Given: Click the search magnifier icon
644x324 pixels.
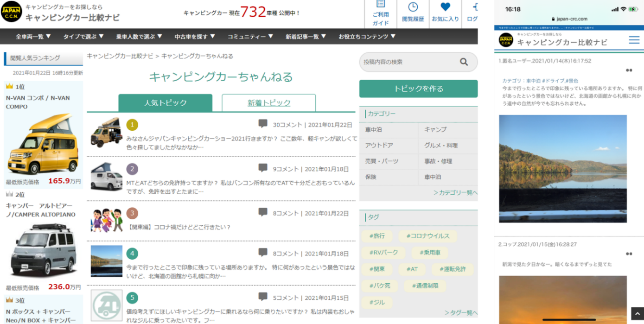Looking at the screenshot, I should (x=464, y=62).
